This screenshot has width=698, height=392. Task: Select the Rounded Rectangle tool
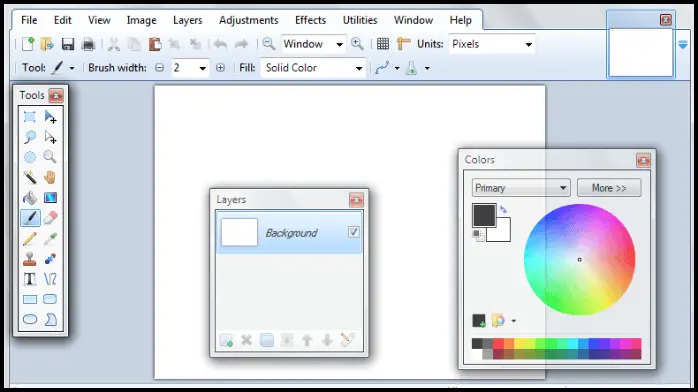50,299
